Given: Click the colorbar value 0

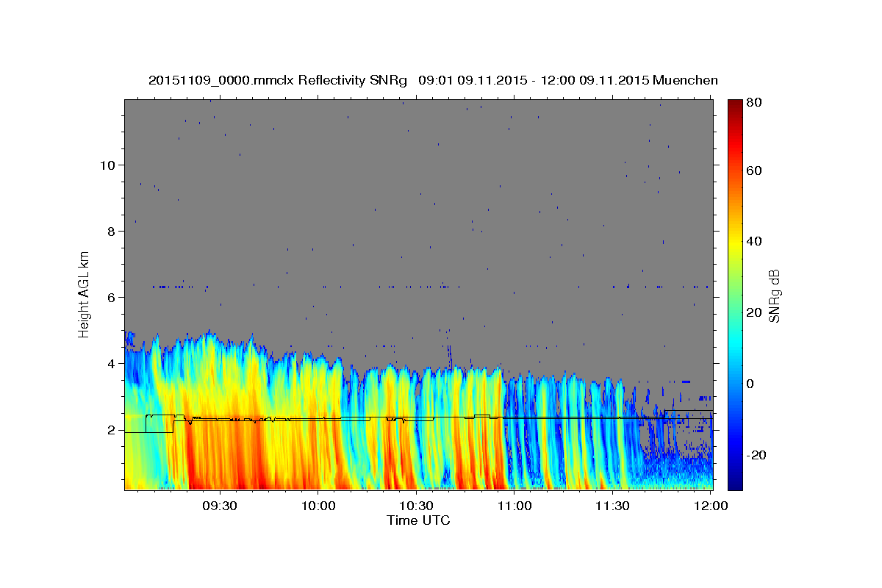Looking at the screenshot, I should pos(752,384).
